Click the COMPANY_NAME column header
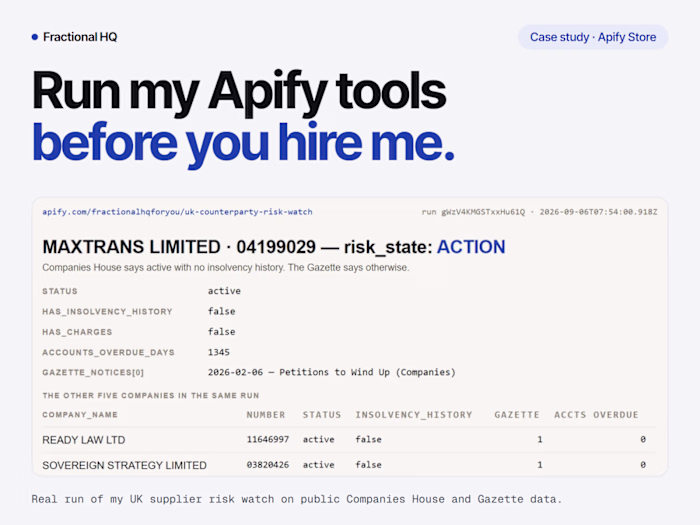Image resolution: width=700 pixels, height=525 pixels. [x=80, y=415]
